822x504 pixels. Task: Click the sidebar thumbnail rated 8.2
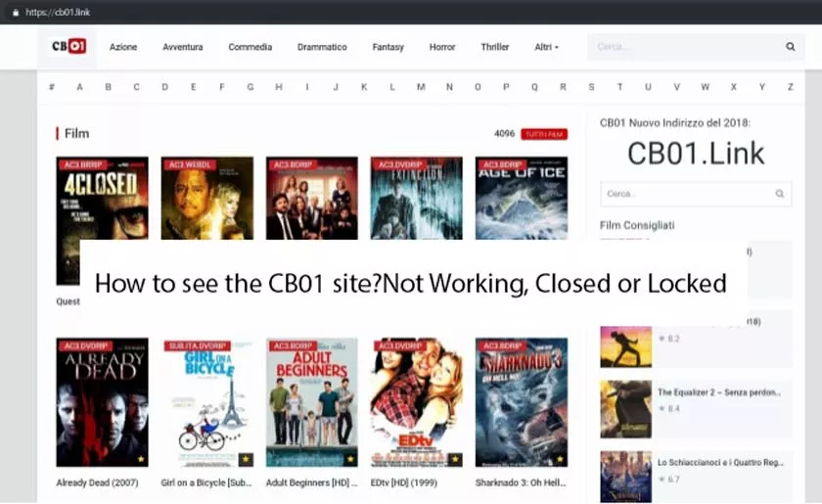[626, 346]
